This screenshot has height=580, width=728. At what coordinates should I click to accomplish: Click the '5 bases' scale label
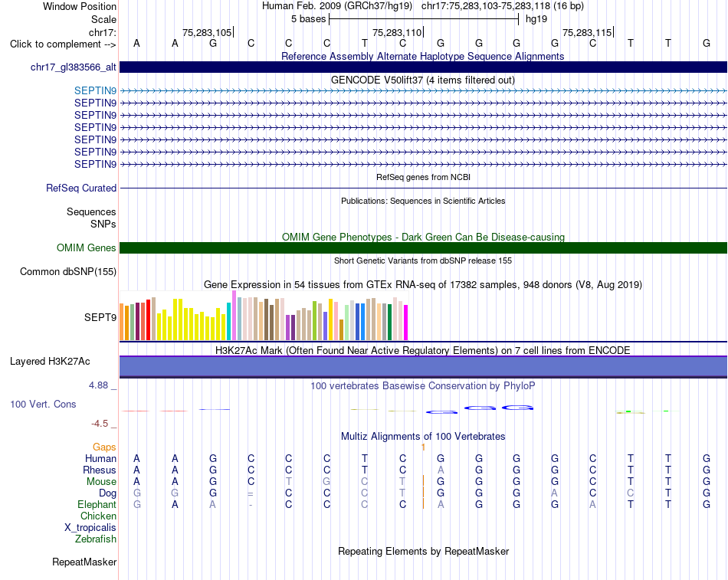pos(308,19)
